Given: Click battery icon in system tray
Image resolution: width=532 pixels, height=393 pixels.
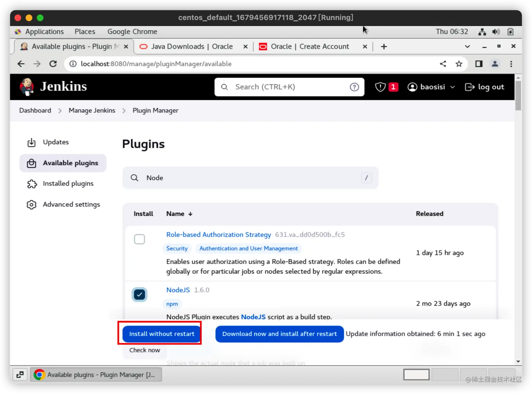Looking at the screenshot, I should 510,32.
